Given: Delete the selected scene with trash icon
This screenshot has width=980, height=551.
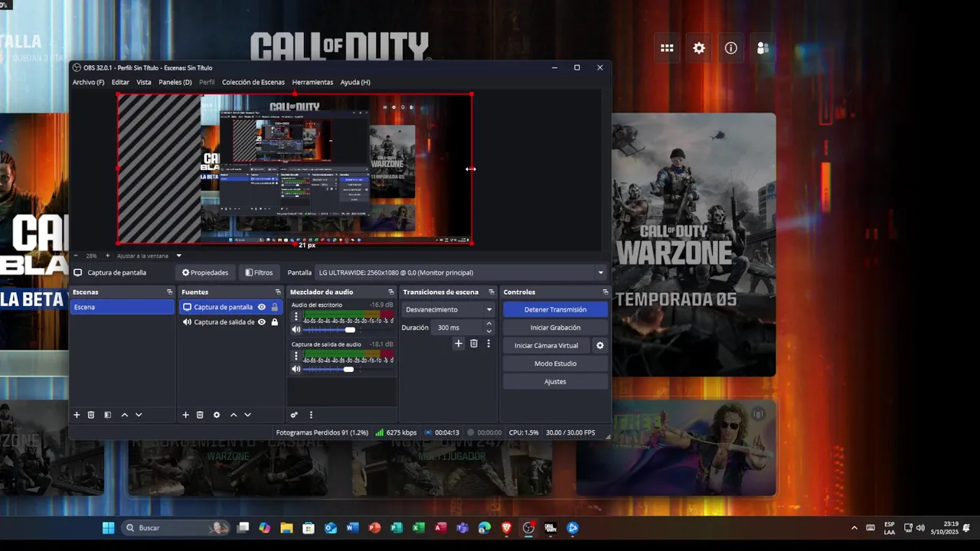Looking at the screenshot, I should coord(91,415).
